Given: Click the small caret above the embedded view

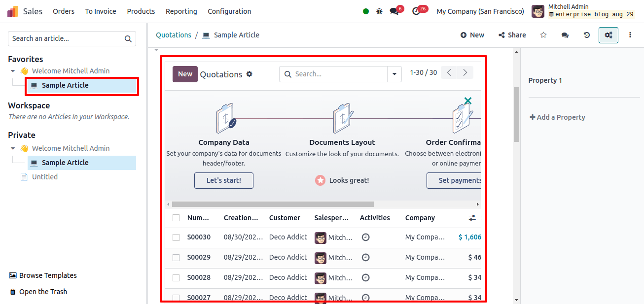Looking at the screenshot, I should (156, 50).
